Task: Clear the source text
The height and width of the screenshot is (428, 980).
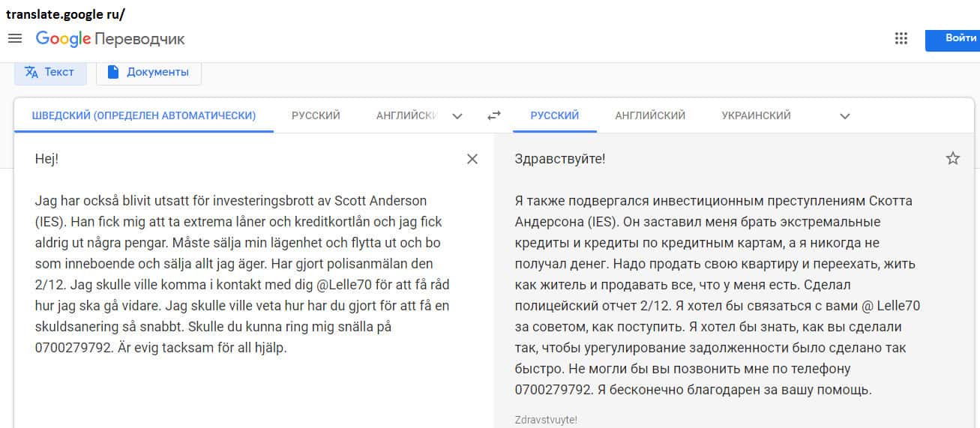Action: coord(472,159)
